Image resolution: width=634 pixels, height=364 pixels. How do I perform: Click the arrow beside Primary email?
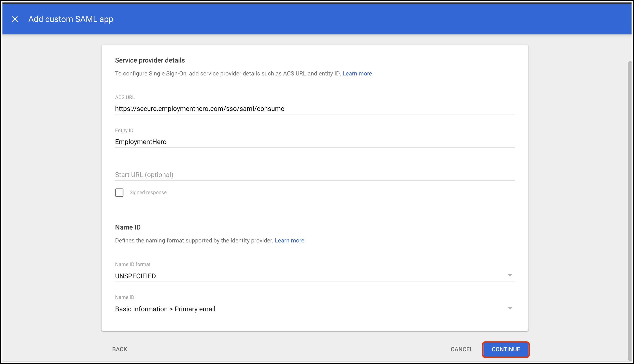click(x=510, y=308)
